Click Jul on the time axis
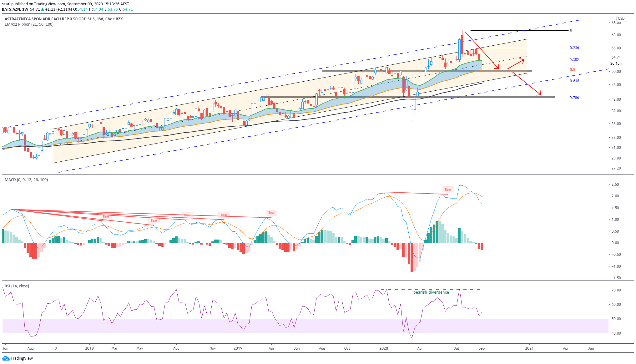 [457, 348]
